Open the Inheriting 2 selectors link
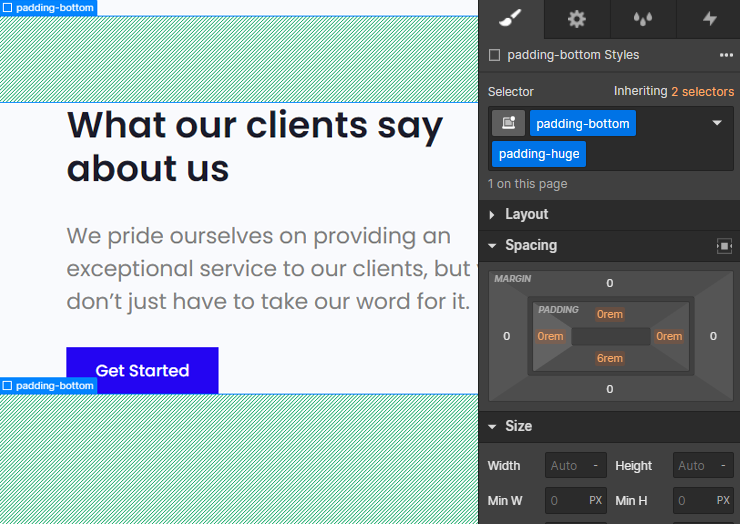Image resolution: width=740 pixels, height=524 pixels. pos(703,92)
